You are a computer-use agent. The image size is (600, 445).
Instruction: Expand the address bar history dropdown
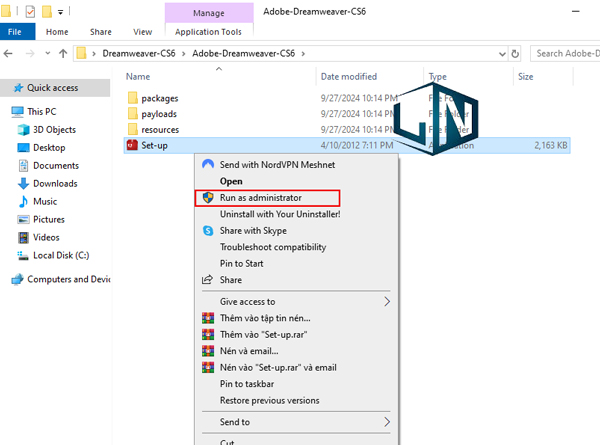pos(502,54)
